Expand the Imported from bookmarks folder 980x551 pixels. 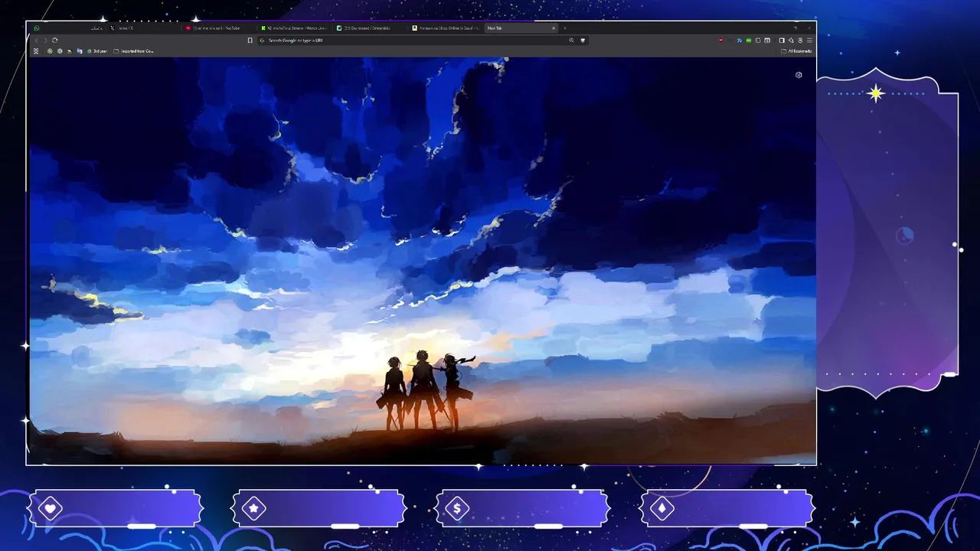point(134,51)
